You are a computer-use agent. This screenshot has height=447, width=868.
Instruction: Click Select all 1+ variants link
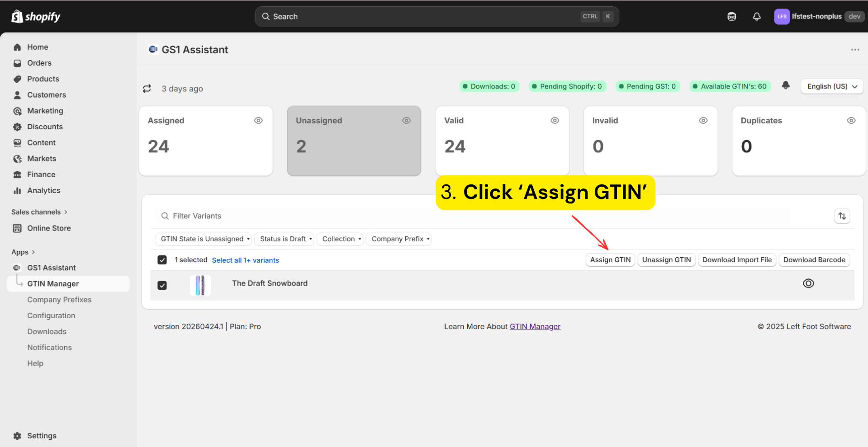pyautogui.click(x=245, y=260)
